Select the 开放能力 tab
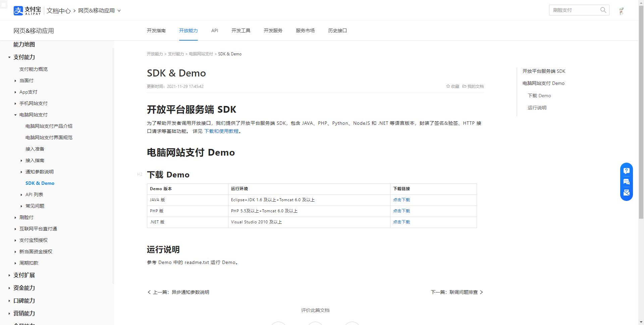This screenshot has height=325, width=644. [188, 31]
